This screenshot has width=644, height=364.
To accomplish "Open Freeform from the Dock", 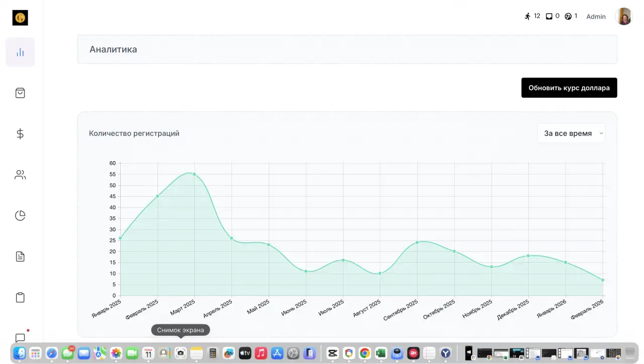I will 229,353.
